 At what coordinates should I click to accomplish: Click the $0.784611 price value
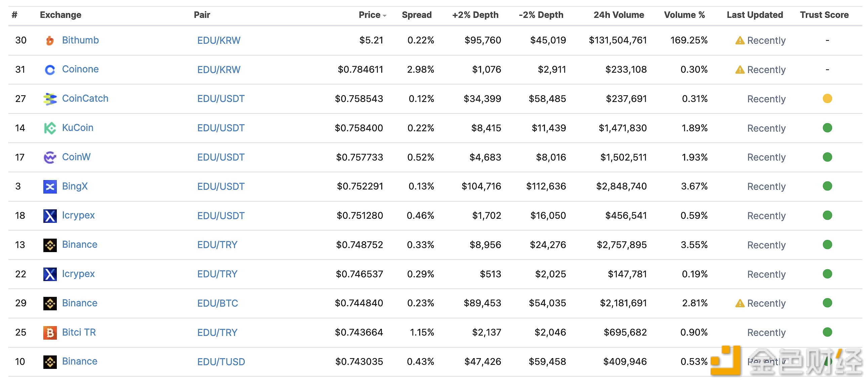(360, 70)
